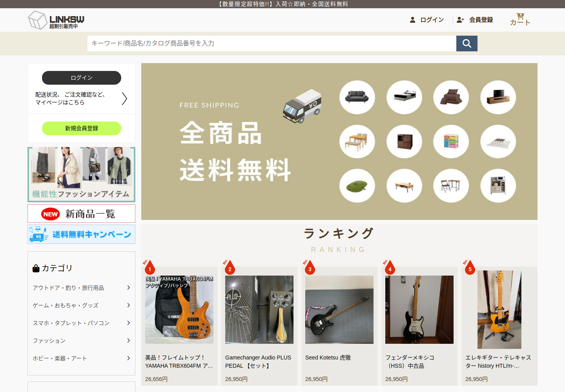Click the kotatsu quilt circle icon
Image resolution: width=565 pixels, height=392 pixels.
coord(498,142)
